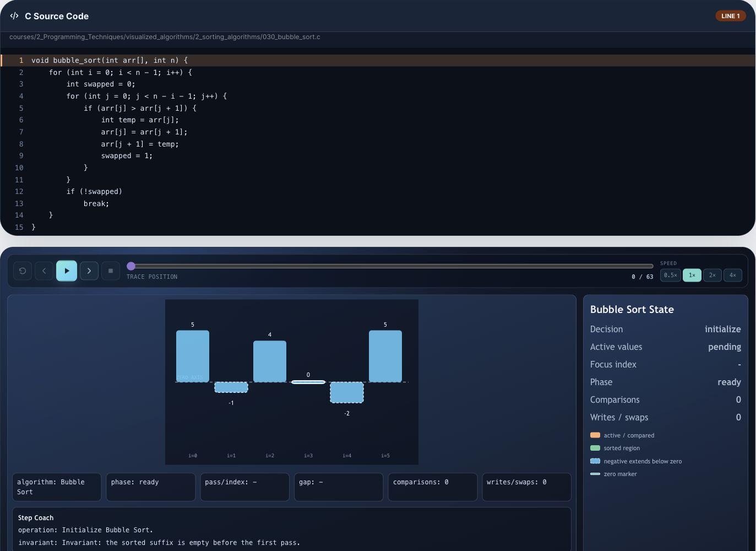Image resolution: width=756 pixels, height=551 pixels.
Task: Click the bar labeled 4 at i=2
Action: (x=270, y=361)
